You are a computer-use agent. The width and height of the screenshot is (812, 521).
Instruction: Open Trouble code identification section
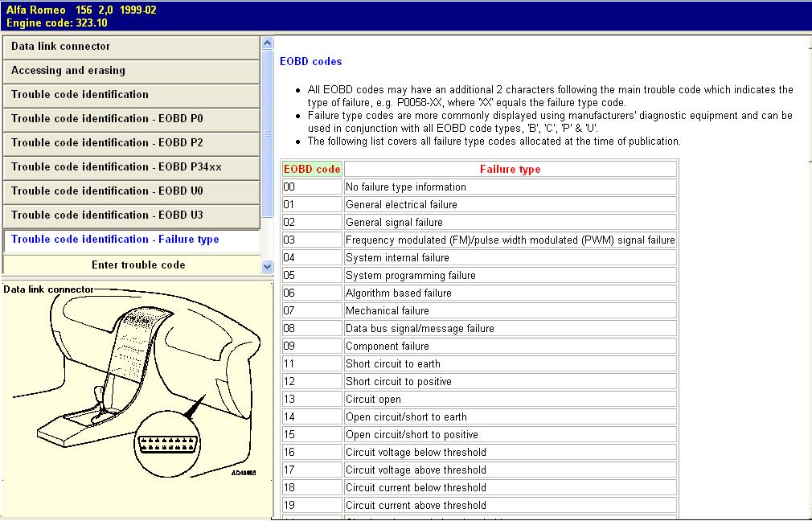(x=131, y=95)
